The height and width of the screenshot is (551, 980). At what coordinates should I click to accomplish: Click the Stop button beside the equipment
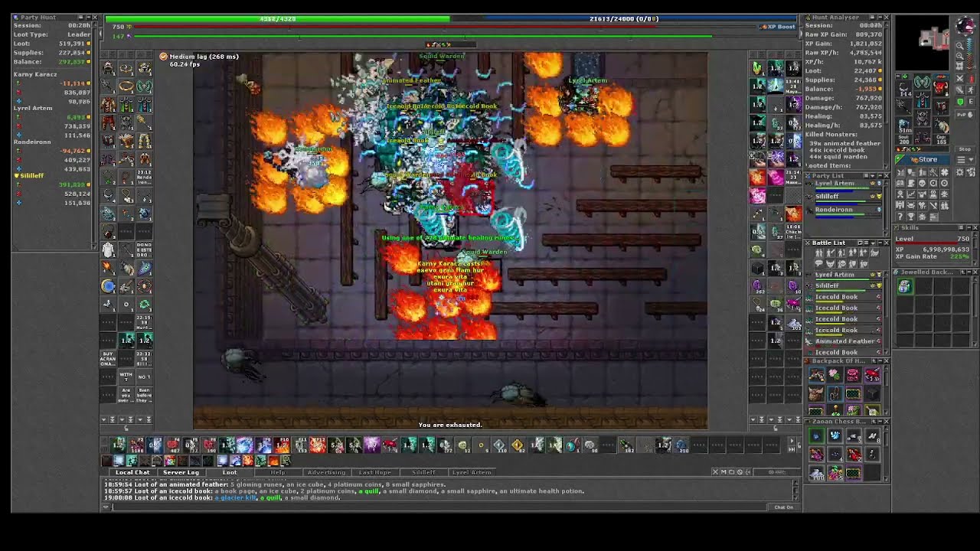click(x=965, y=149)
